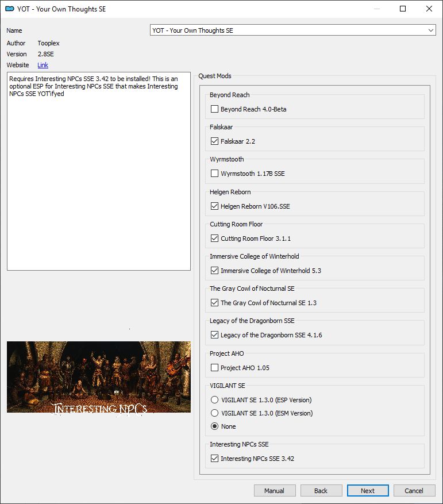Image resolution: width=443 pixels, height=504 pixels.
Task: Close the YOT installer window
Action: tap(429, 9)
